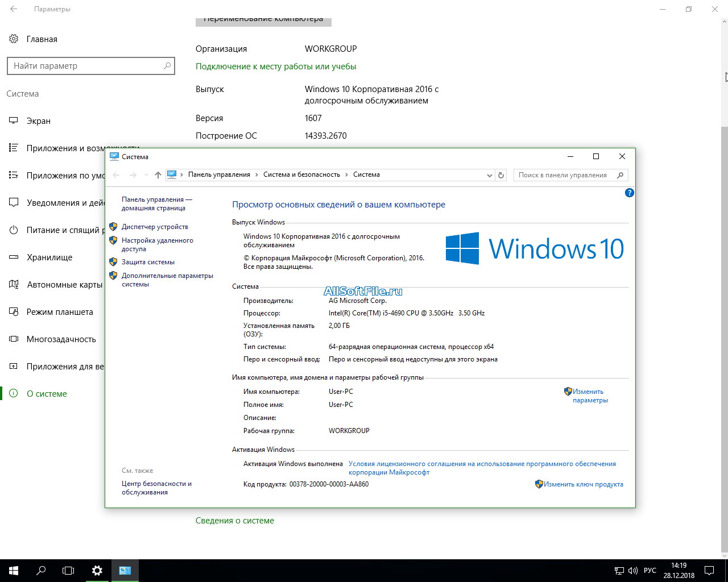Select Экран in Settings sidebar
The width and height of the screenshot is (728, 582).
pyautogui.click(x=39, y=121)
